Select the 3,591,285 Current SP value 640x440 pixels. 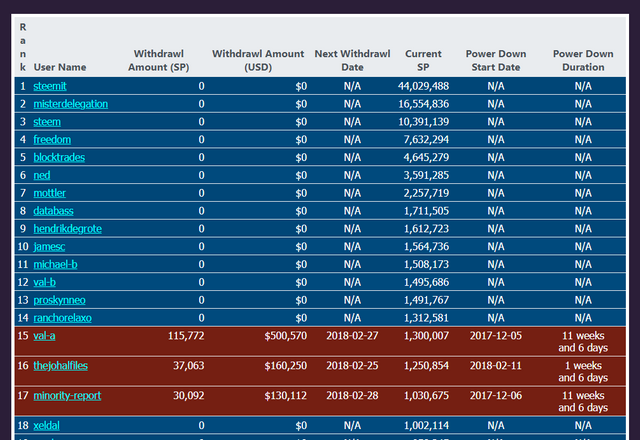427,175
